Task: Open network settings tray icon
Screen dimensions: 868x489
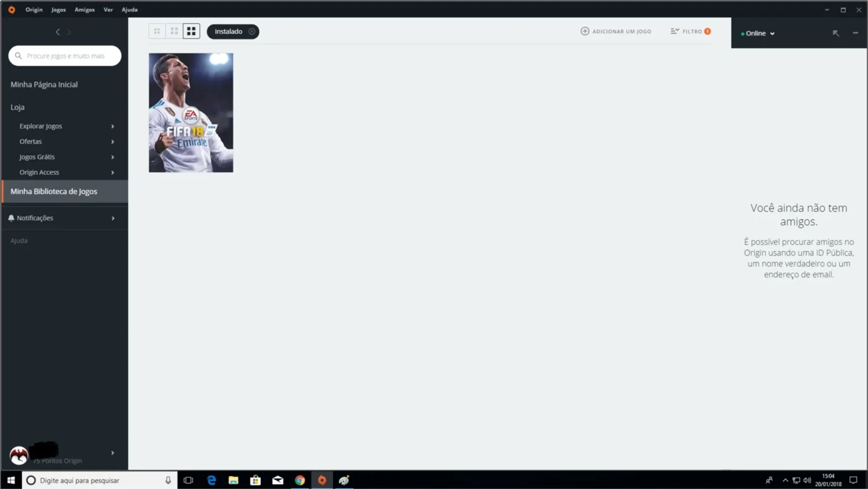Action: [x=796, y=480]
